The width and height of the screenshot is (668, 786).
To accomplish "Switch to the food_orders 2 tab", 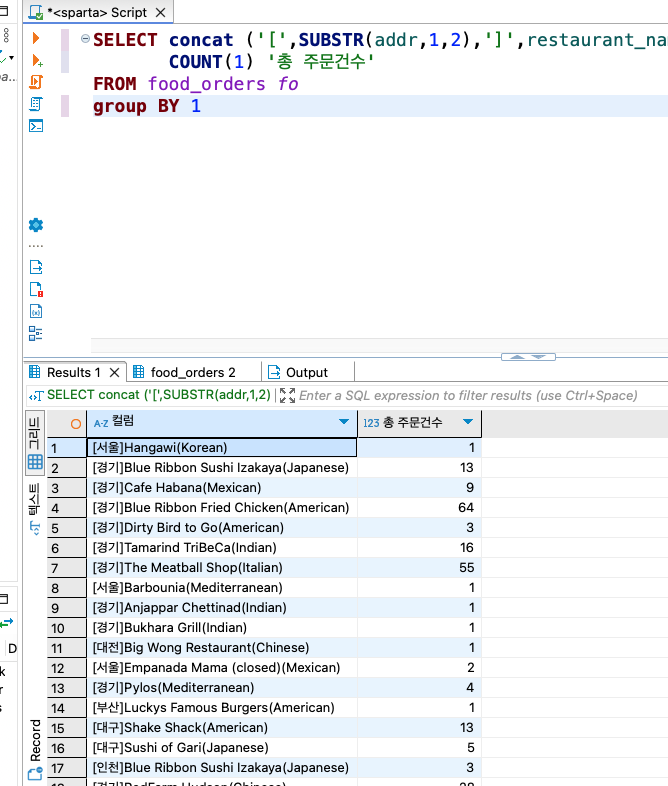I will (193, 372).
